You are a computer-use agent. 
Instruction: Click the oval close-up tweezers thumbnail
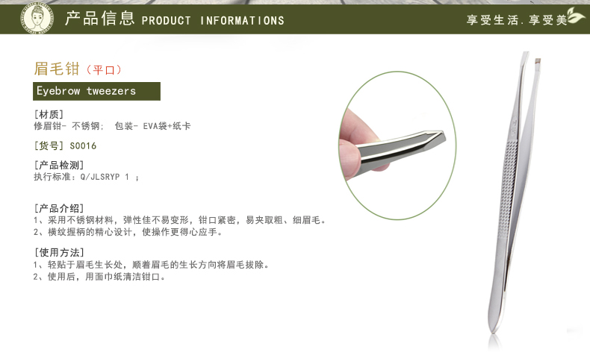pos(397,145)
